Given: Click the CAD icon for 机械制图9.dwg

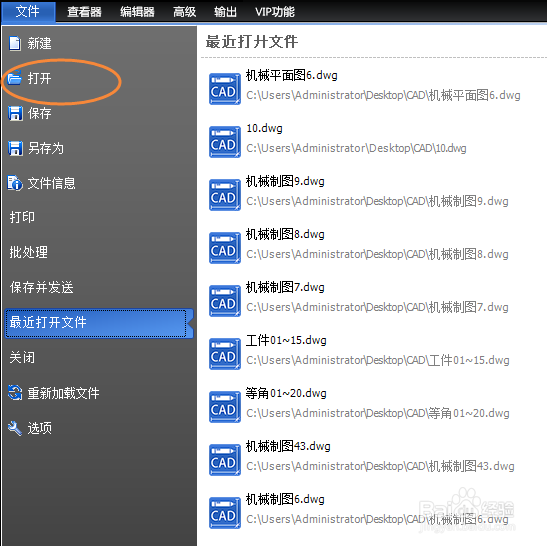Looking at the screenshot, I should [225, 195].
